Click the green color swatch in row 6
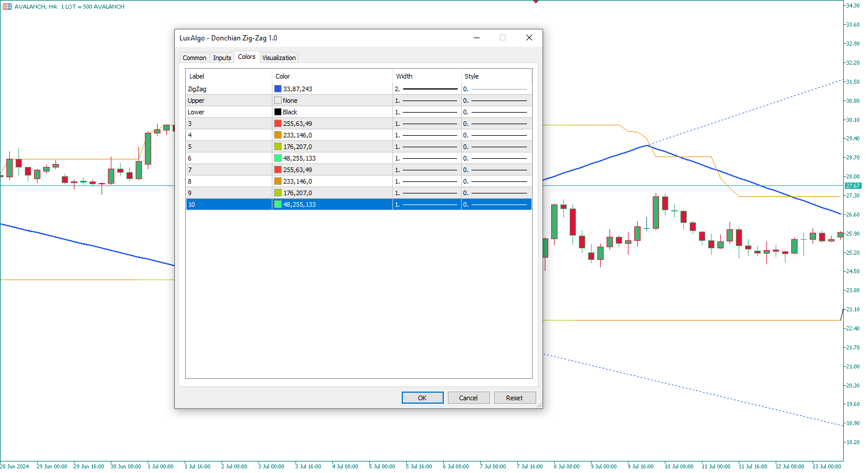Screen dimensions: 868x473 coord(278,158)
